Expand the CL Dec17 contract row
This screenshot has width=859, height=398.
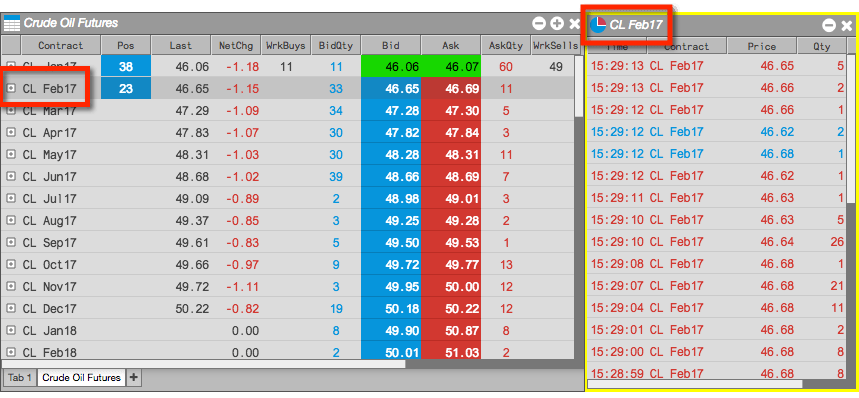point(10,308)
